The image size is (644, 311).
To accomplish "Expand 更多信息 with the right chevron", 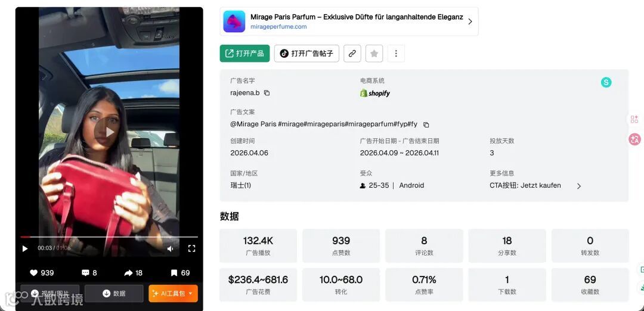I will tap(578, 186).
